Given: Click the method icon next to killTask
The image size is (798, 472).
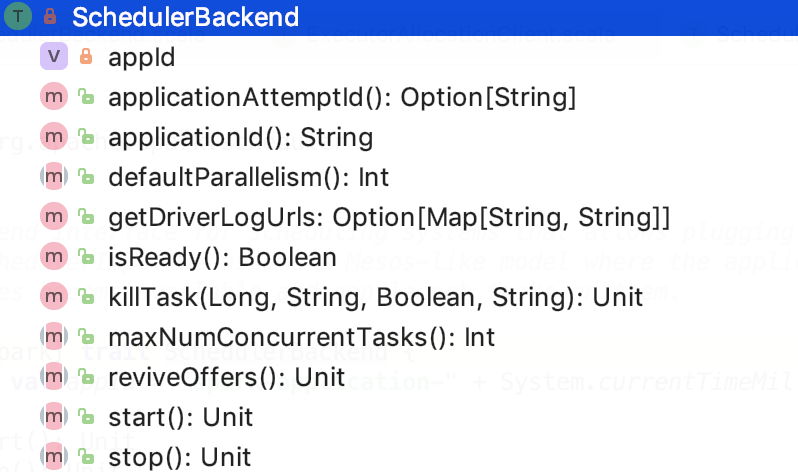Looking at the screenshot, I should pyautogui.click(x=54, y=296).
